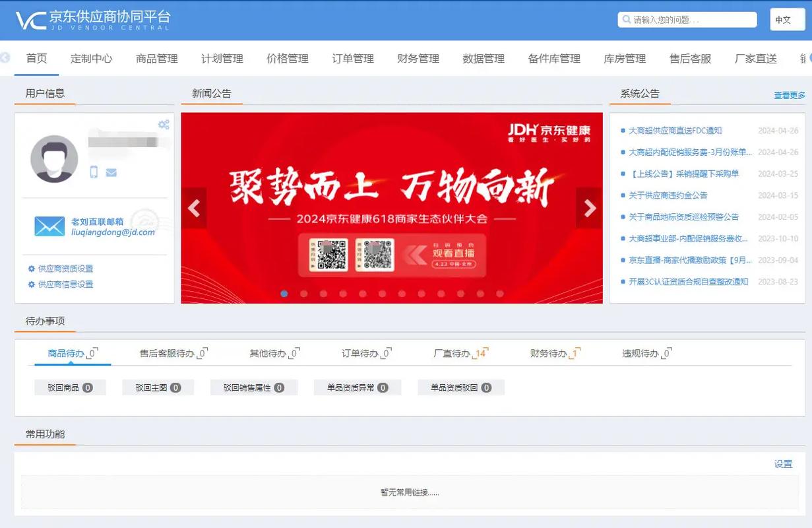Select the last carousel indicator dot
Screen dimensions: 812x528
(x=500, y=294)
